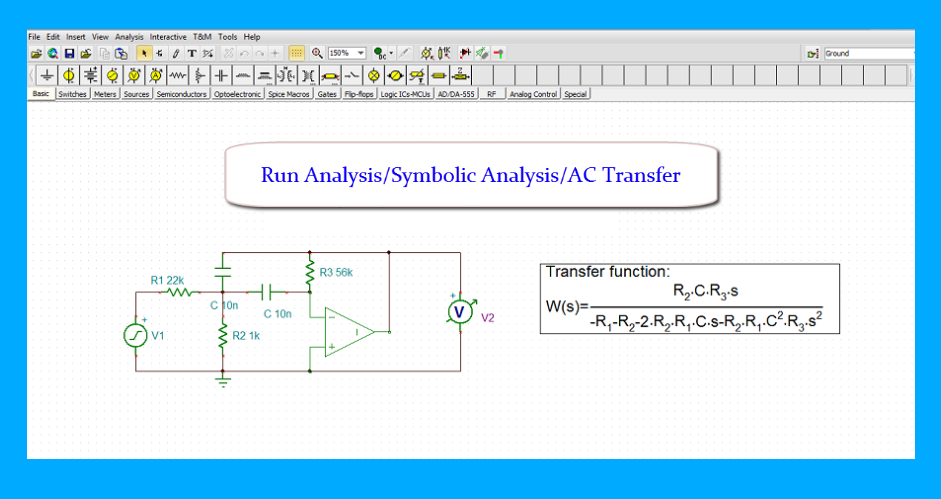
Task: Select the Resistor component icon
Action: coord(178,76)
